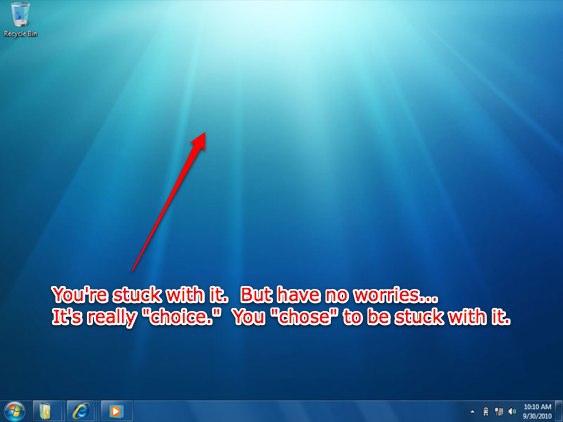The height and width of the screenshot is (422, 563).
Task: Open the Windows Start orb
Action: pyautogui.click(x=14, y=411)
